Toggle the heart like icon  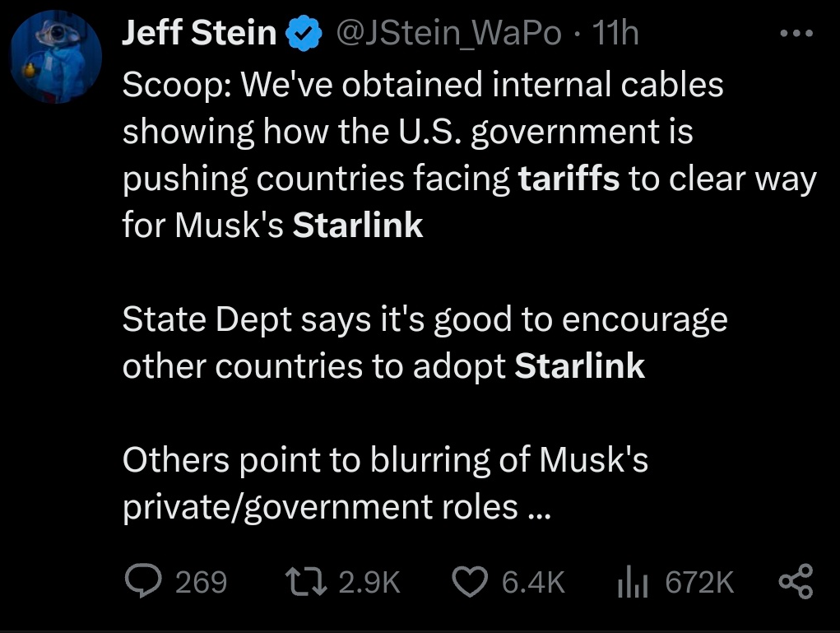tap(470, 582)
